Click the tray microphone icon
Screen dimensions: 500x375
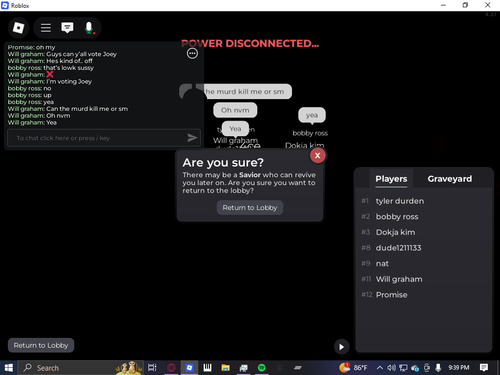click(x=438, y=368)
